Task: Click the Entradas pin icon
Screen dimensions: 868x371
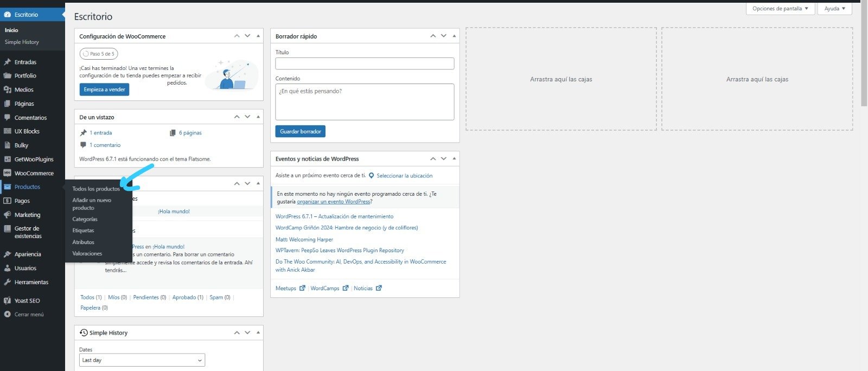Action: [x=8, y=62]
